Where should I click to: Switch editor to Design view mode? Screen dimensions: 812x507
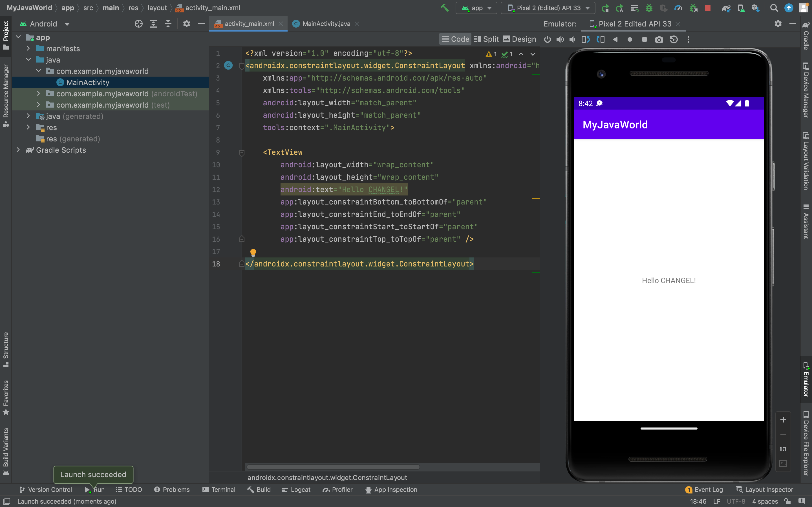point(519,39)
